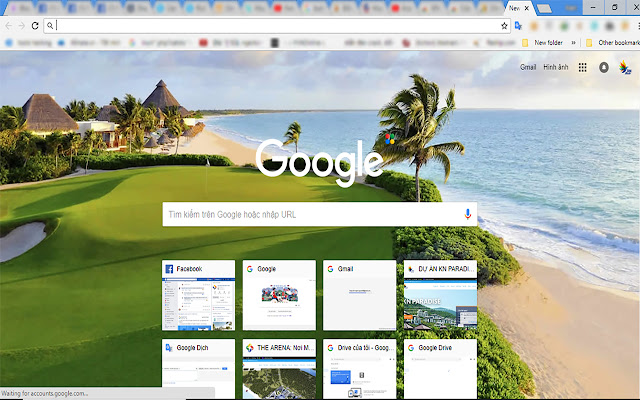Click the Google Dịch translate tile icon
This screenshot has width=640, height=400.
169,347
